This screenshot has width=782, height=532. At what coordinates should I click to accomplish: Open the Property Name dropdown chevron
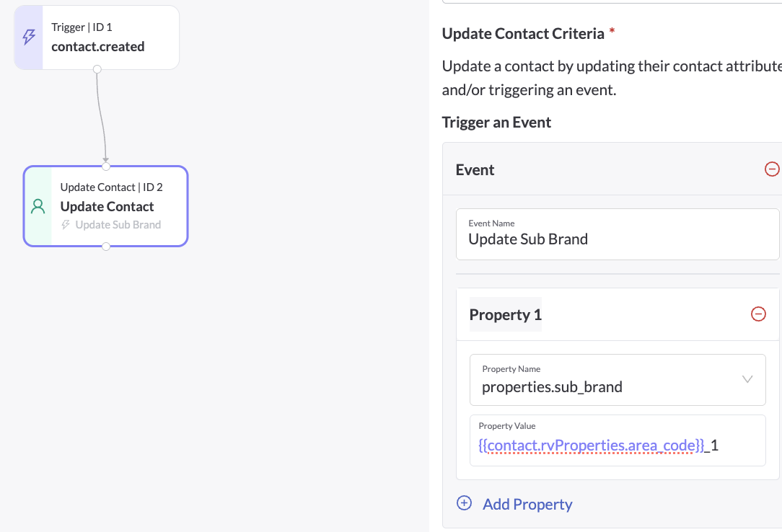[x=747, y=379]
